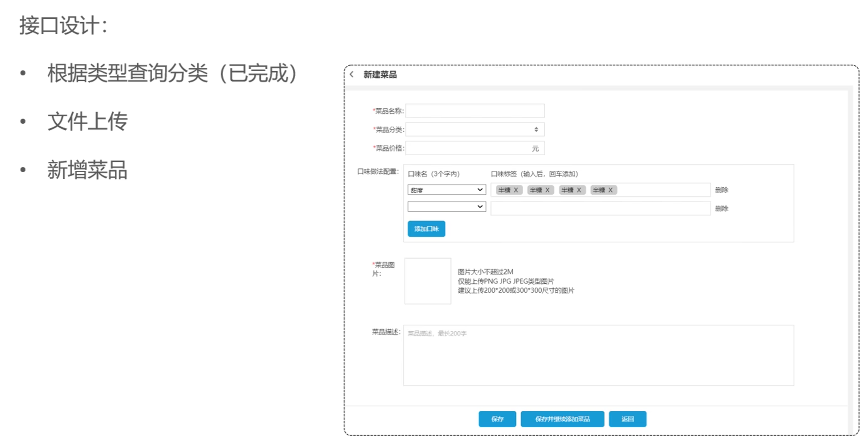
Task: Remove the fourth 半糖 tag via its X
Action: coord(610,190)
